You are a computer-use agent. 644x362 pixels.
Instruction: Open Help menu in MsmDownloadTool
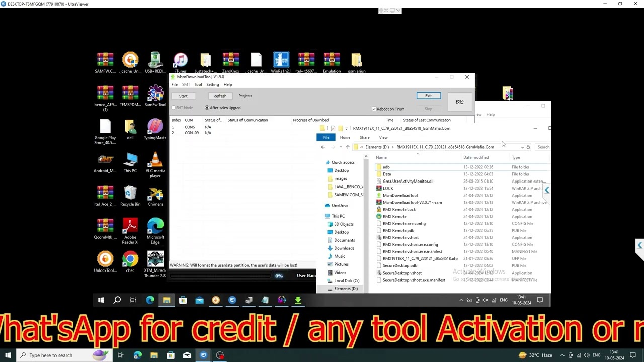[x=228, y=85]
